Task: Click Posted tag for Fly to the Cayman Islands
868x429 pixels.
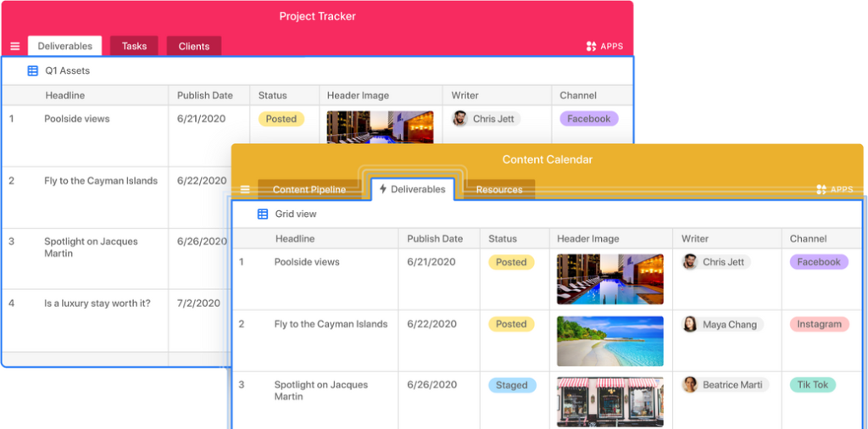Action: [511, 324]
